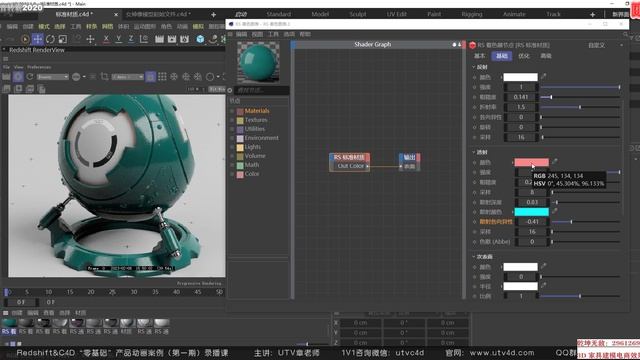The height and width of the screenshot is (360, 640).
Task: Click the pink transmission color swatch
Action: pos(531,162)
